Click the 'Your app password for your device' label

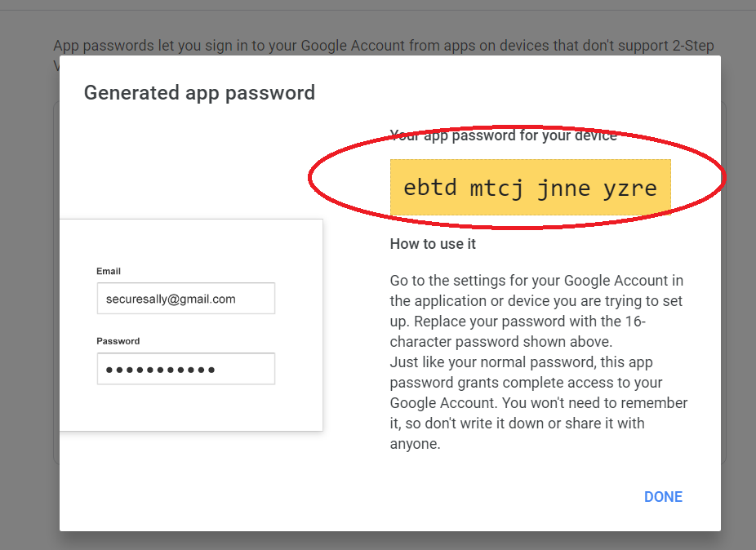tap(503, 135)
